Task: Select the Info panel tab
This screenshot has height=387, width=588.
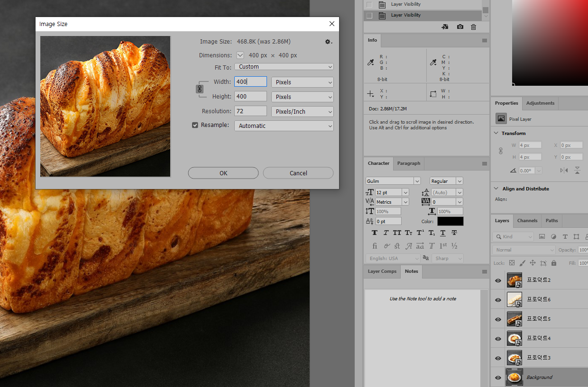Action: [373, 40]
